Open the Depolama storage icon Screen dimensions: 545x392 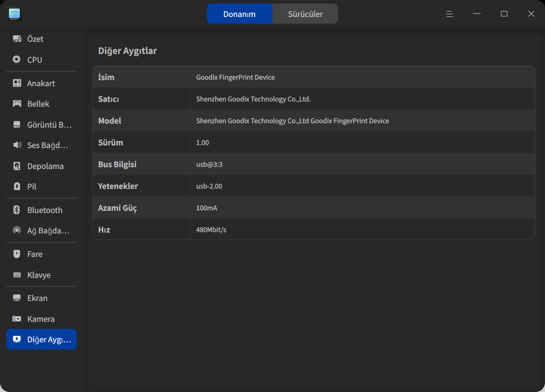(x=17, y=166)
